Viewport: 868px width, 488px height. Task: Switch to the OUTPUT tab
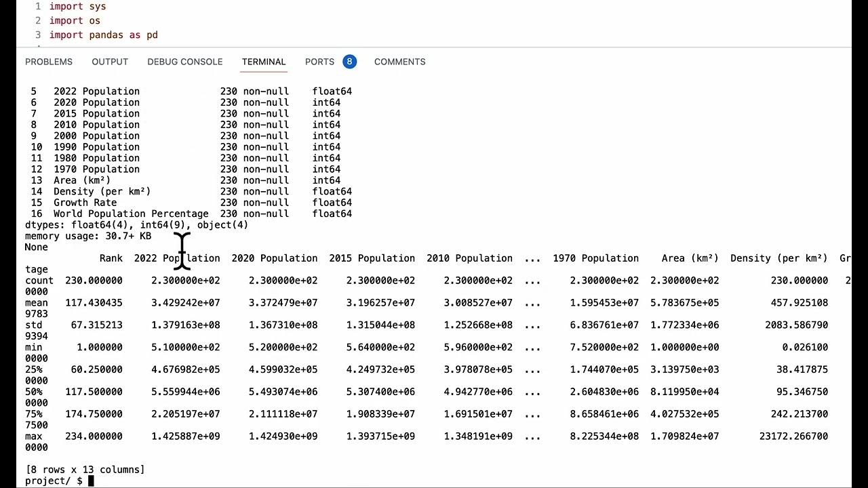[x=110, y=62]
